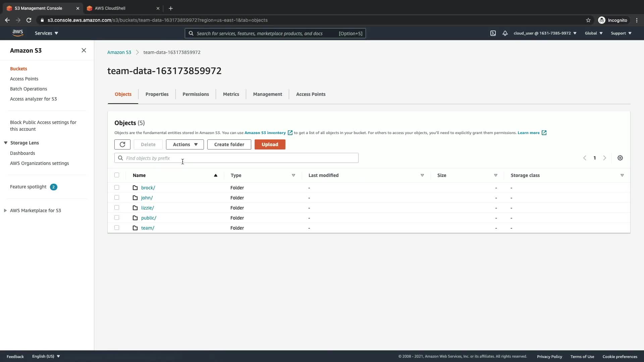This screenshot has height=362, width=644.
Task: Switch to the Permissions tab
Action: (x=196, y=94)
